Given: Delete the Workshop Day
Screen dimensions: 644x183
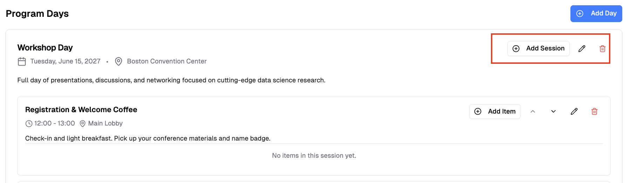Looking at the screenshot, I should (x=602, y=49).
